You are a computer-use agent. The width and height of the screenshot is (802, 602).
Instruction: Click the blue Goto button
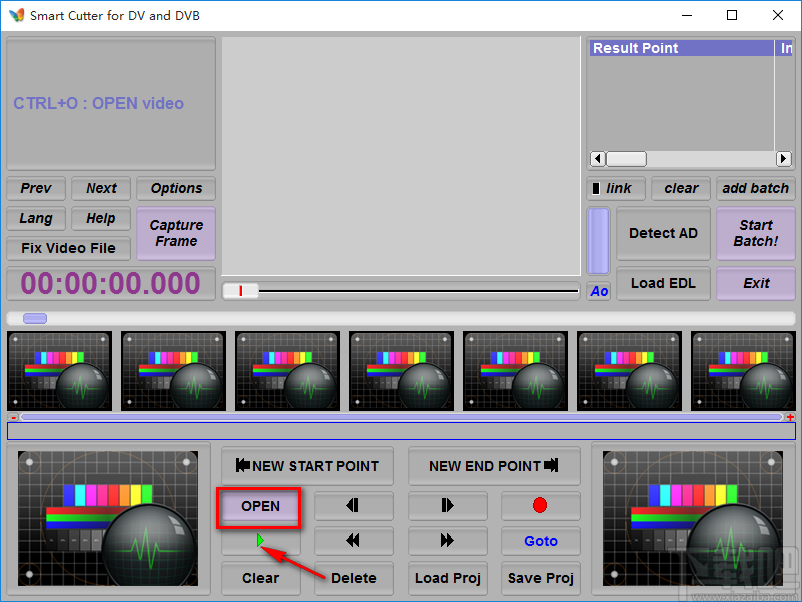click(541, 541)
